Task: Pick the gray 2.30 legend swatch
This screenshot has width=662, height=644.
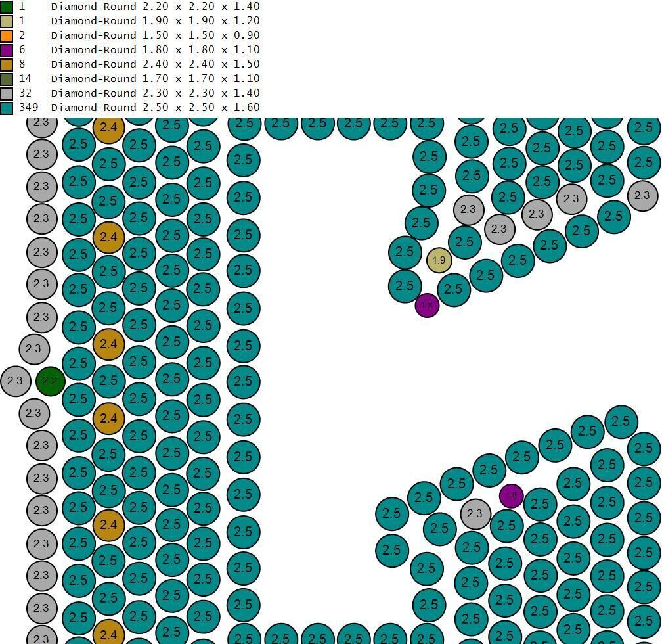Action: pyautogui.click(x=7, y=93)
